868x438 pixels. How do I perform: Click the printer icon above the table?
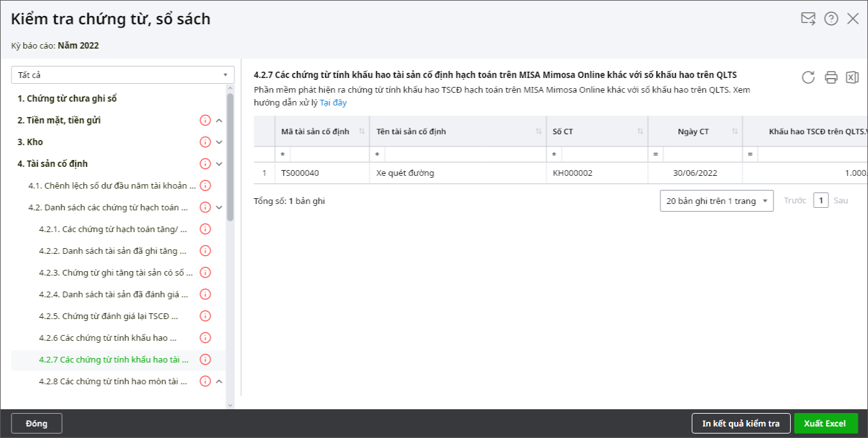(x=831, y=77)
